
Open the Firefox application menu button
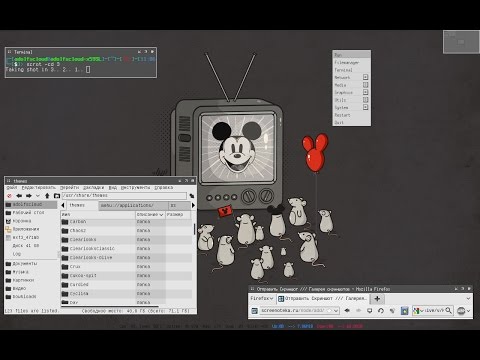(x=262, y=298)
